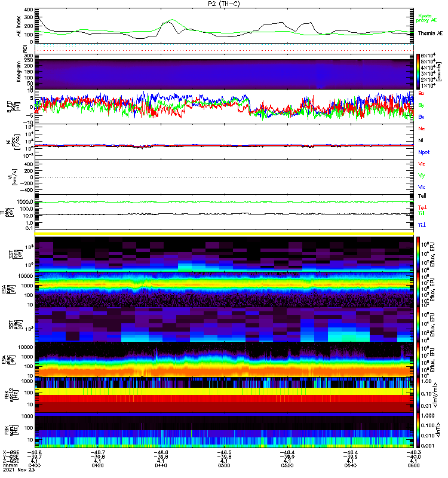Click inside the SST ion spectrogram
The width and height of the screenshot is (448, 478).
point(224,255)
